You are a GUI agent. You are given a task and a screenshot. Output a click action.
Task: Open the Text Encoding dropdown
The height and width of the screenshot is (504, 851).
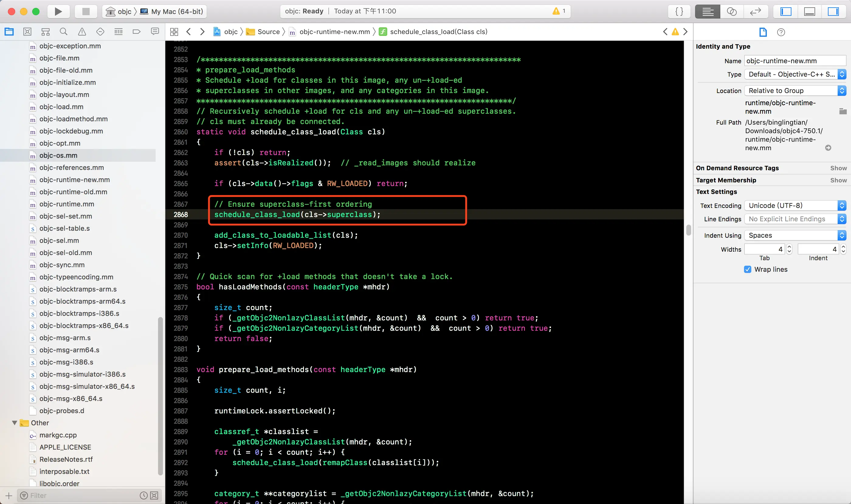(795, 205)
